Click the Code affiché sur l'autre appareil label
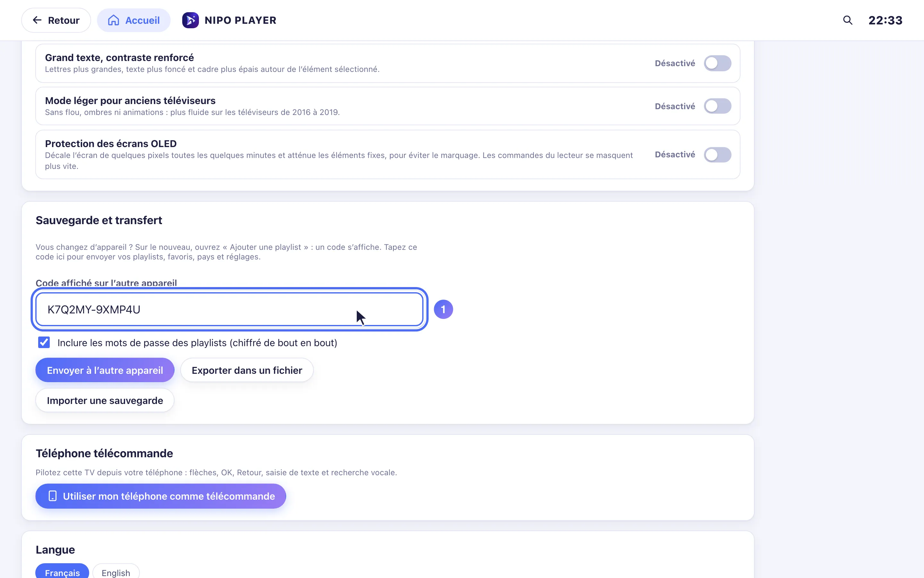 tap(106, 283)
